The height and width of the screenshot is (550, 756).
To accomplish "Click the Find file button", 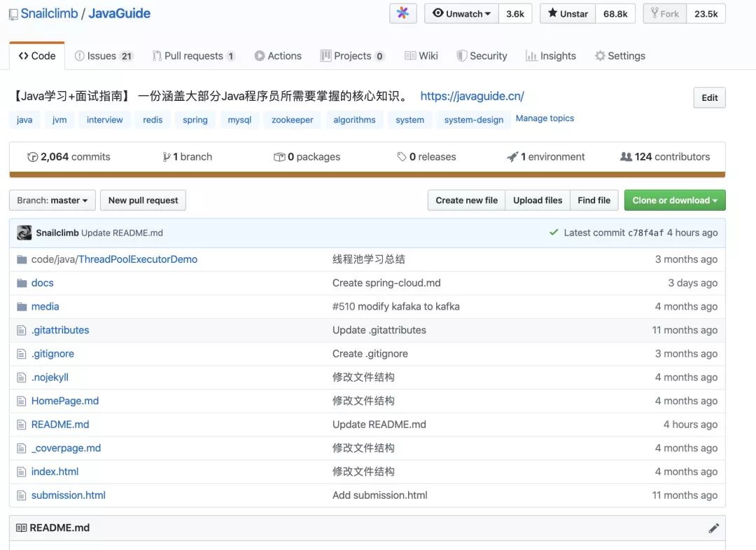I will [x=594, y=200].
